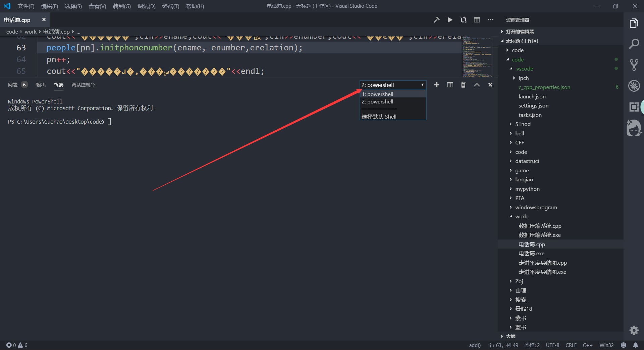The width and height of the screenshot is (644, 350).
Task: Click the feedback smiley in status bar
Action: (x=623, y=345)
